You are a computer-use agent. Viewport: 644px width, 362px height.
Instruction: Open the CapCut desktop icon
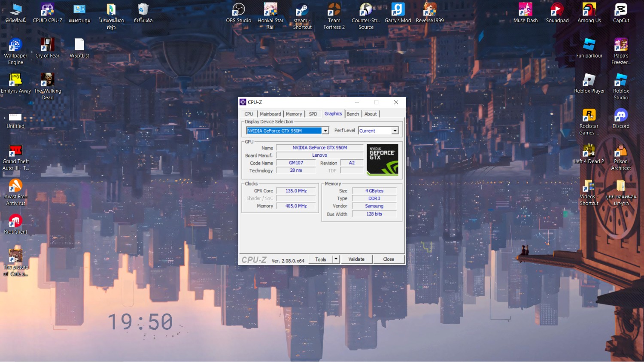tap(621, 13)
